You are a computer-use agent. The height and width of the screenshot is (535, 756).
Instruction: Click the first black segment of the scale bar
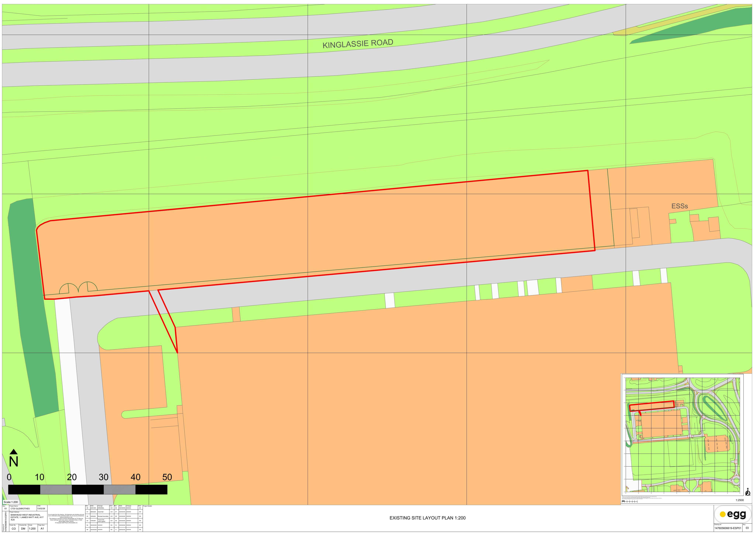click(24, 490)
